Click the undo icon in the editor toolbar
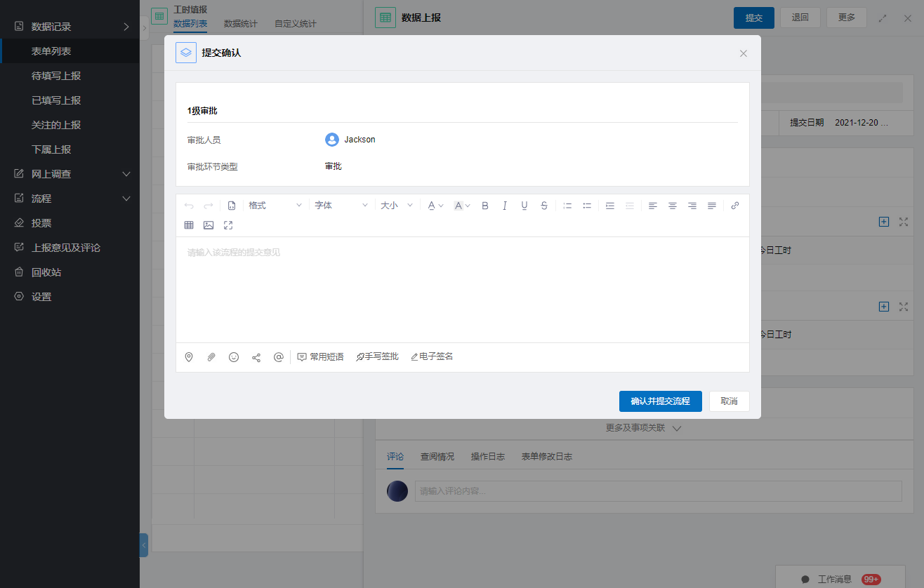 [x=189, y=206]
